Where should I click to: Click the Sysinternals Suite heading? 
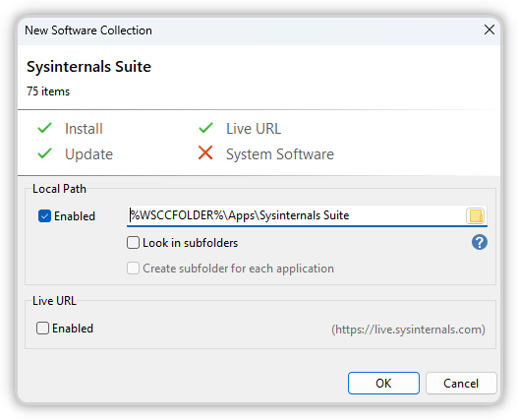[88, 67]
